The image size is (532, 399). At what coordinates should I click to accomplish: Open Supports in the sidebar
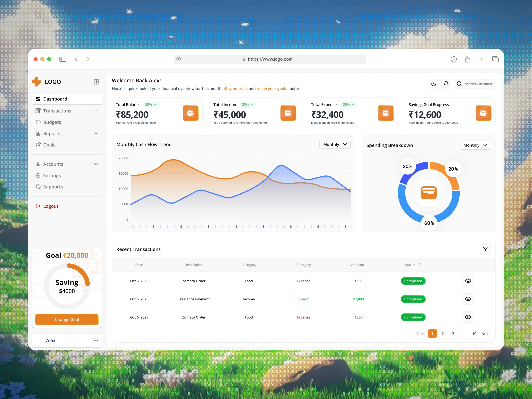point(67,187)
